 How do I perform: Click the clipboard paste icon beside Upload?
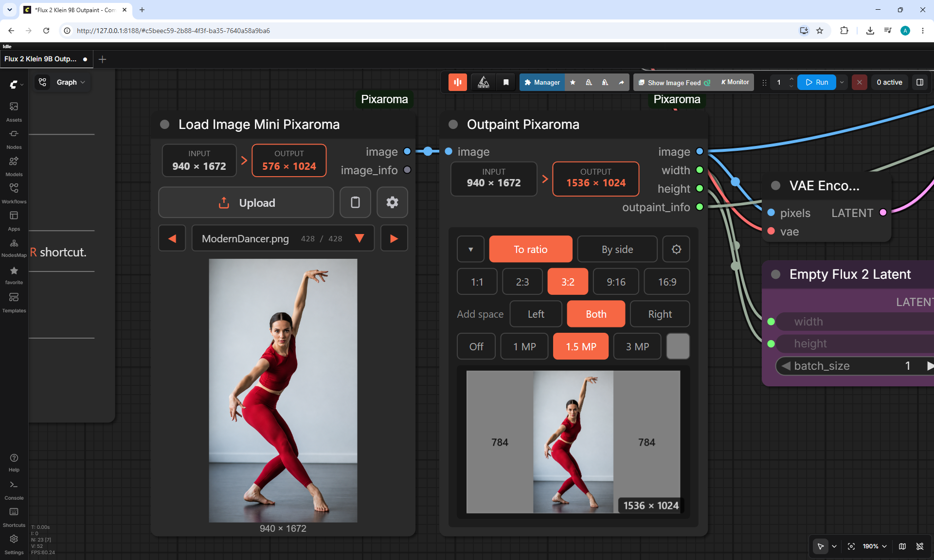pyautogui.click(x=355, y=202)
